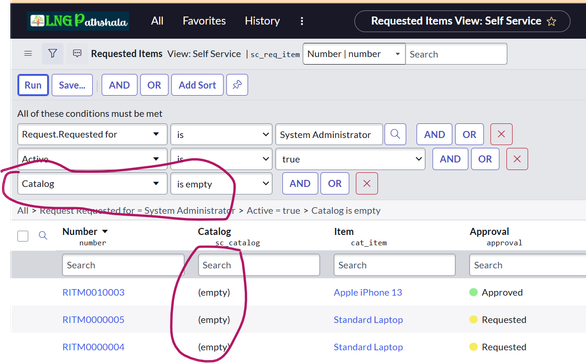
Task: Open the Apple iPhone 13 item link
Action: (x=368, y=292)
